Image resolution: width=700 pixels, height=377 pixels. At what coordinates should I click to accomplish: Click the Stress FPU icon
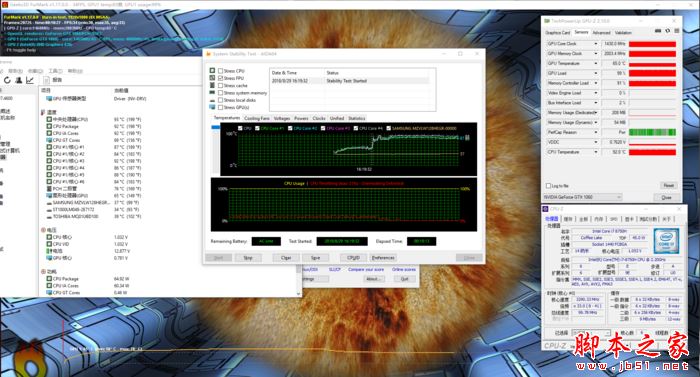pos(212,78)
